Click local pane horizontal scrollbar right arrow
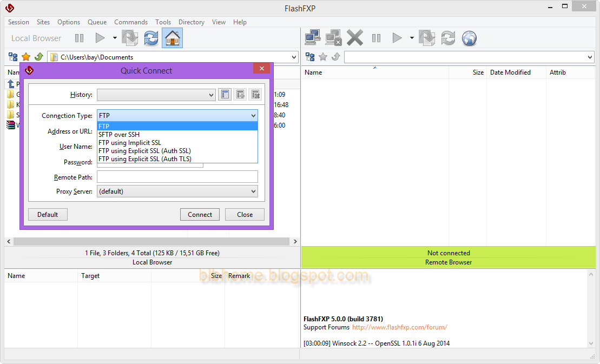 (295, 242)
